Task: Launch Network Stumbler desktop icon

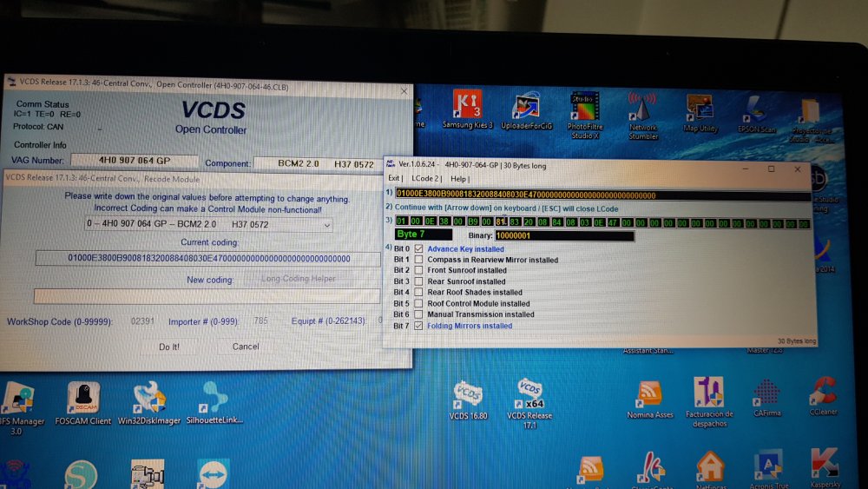Action: [x=643, y=116]
